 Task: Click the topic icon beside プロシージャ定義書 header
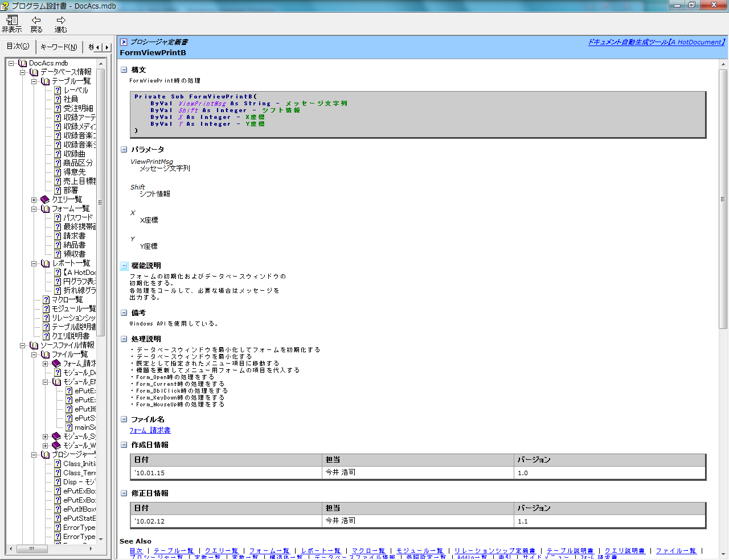pos(124,42)
